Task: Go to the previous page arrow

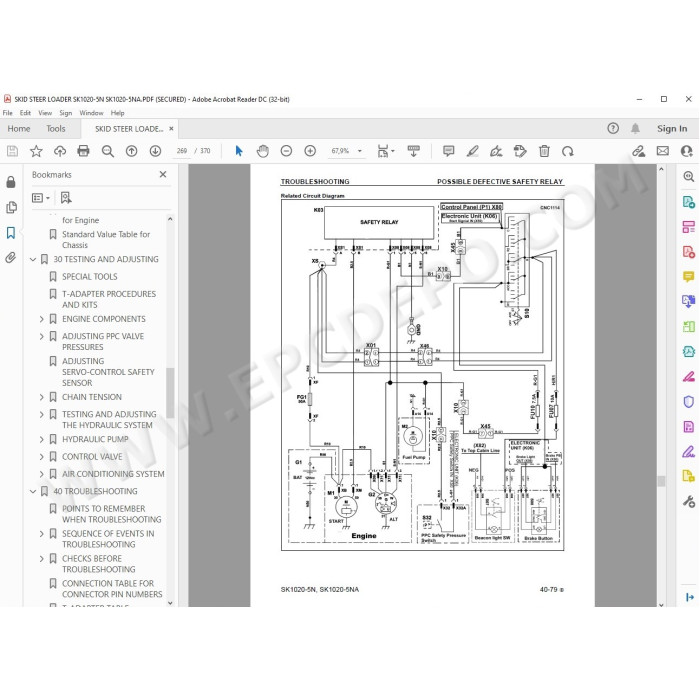Action: coord(131,151)
